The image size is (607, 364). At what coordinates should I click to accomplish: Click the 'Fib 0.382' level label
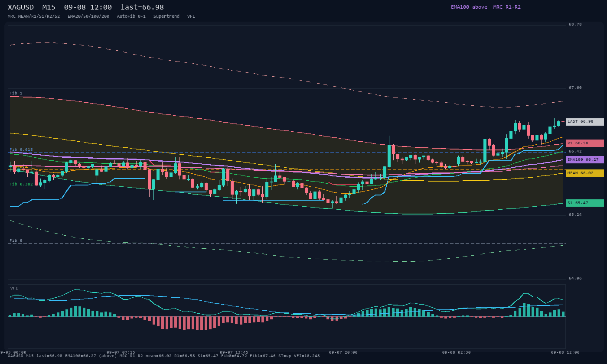21,184
